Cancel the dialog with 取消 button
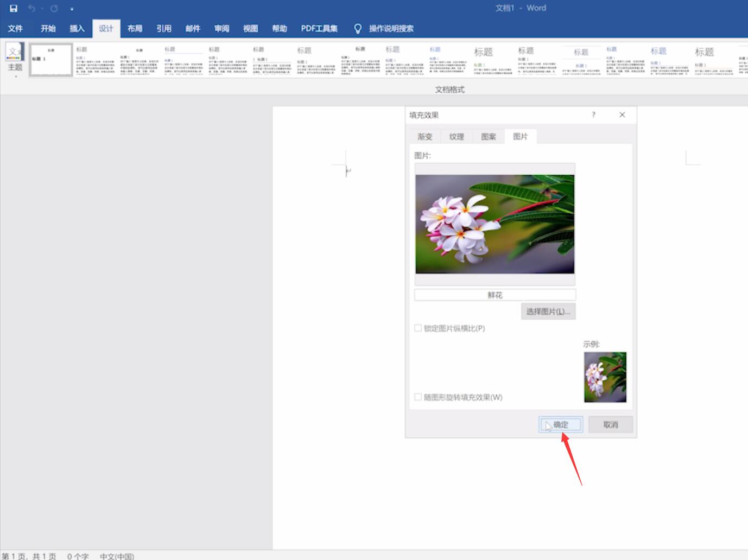This screenshot has height=560, width=748. pyautogui.click(x=611, y=424)
